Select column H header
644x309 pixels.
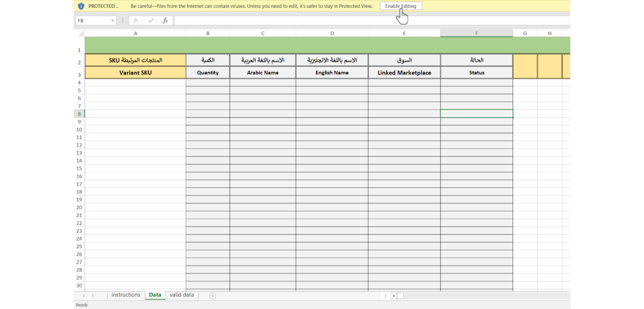coord(549,33)
